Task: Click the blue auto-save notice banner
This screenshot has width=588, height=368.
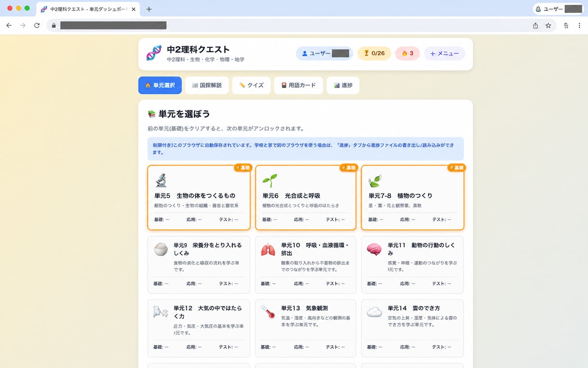Action: (306, 149)
